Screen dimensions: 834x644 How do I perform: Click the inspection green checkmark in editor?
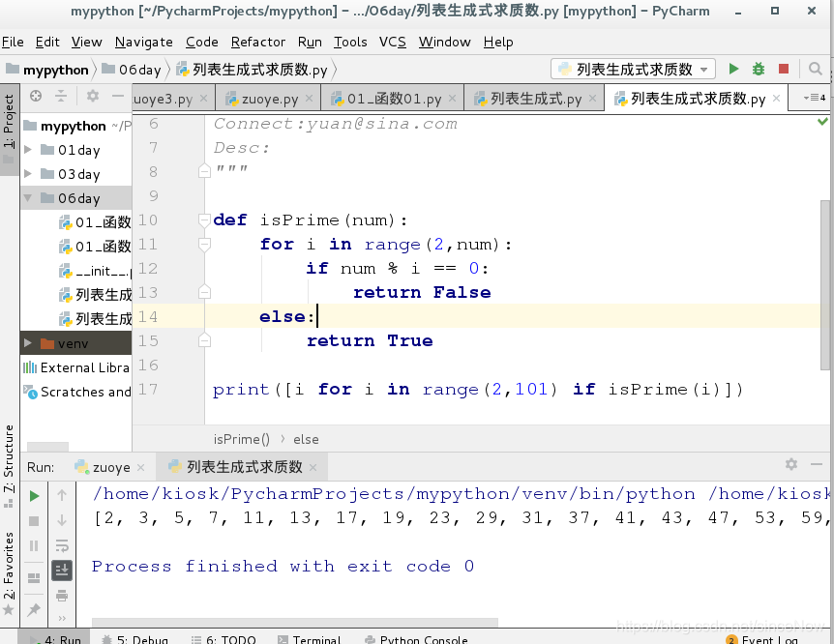pyautogui.click(x=822, y=122)
